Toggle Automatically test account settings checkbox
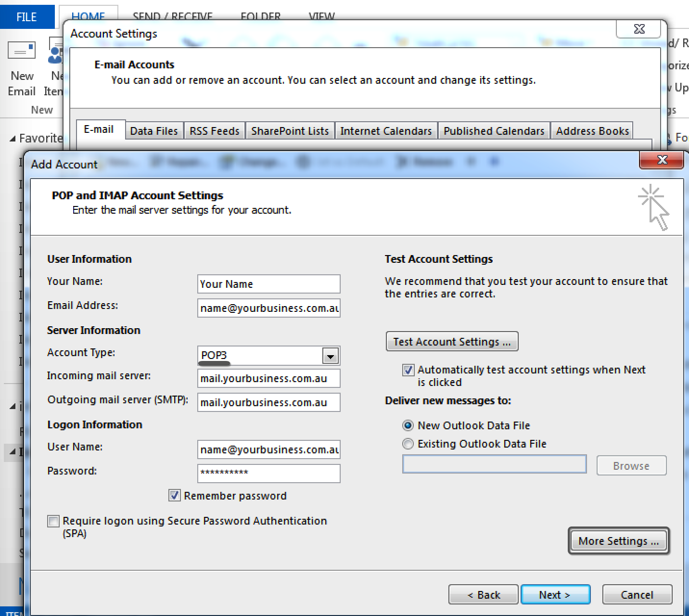689x616 pixels. coord(408,370)
